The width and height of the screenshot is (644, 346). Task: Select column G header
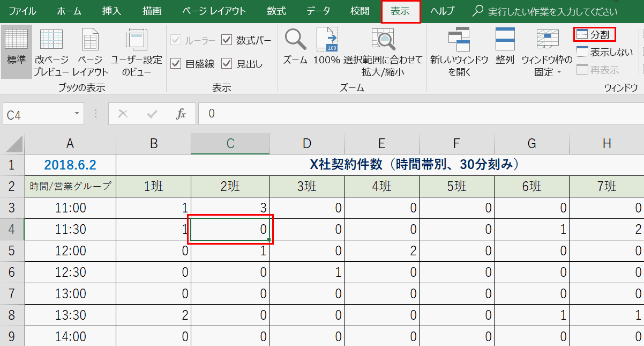coord(531,143)
